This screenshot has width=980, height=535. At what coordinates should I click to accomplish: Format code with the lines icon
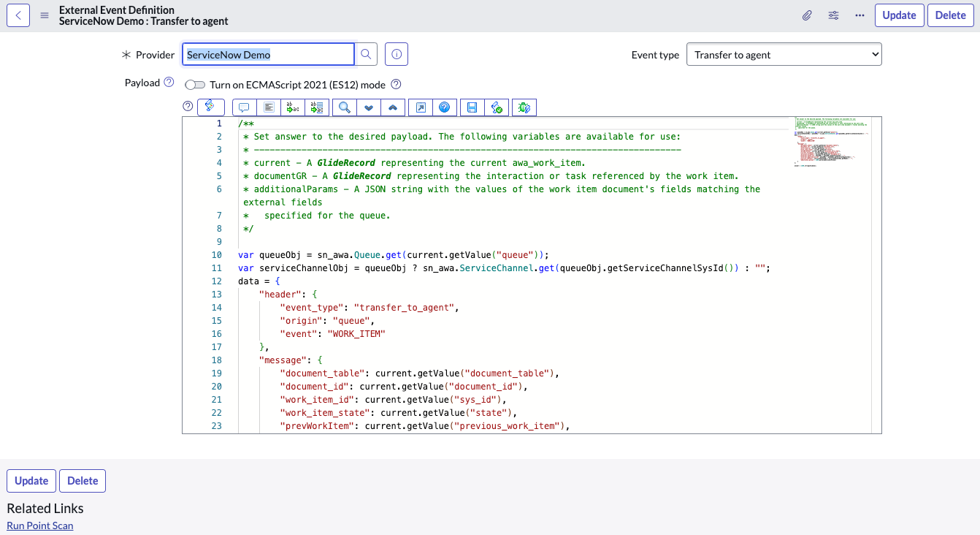(x=269, y=107)
